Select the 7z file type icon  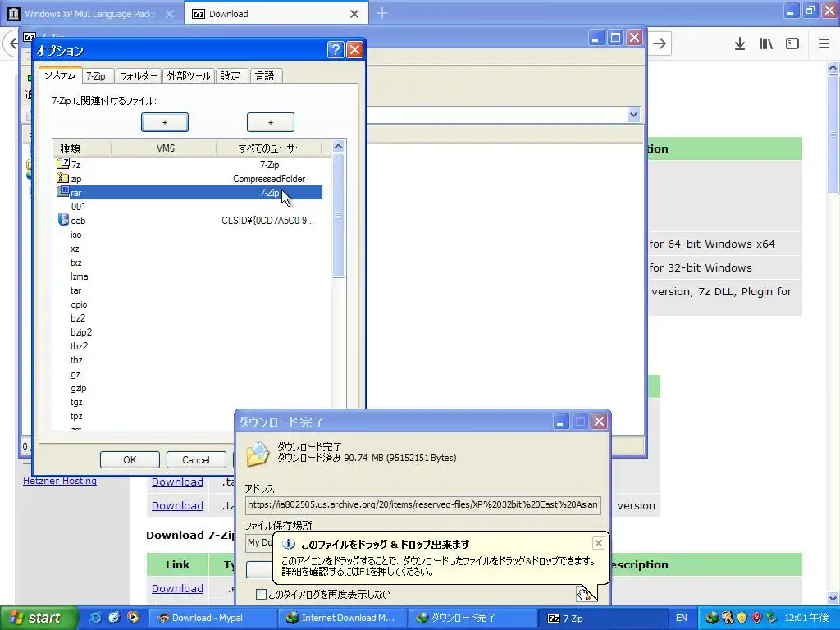click(63, 163)
